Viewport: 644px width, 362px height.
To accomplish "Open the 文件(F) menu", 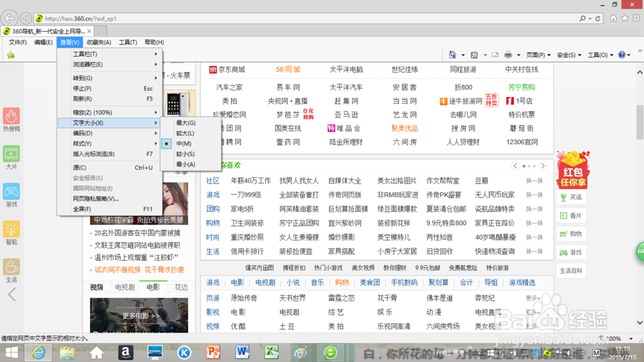I will 17,42.
